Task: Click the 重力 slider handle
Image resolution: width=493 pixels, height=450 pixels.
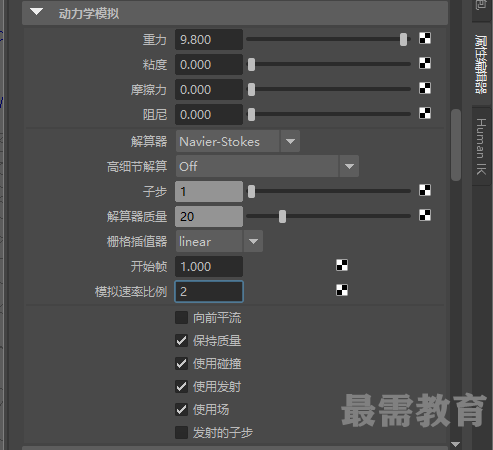Action: [403, 39]
